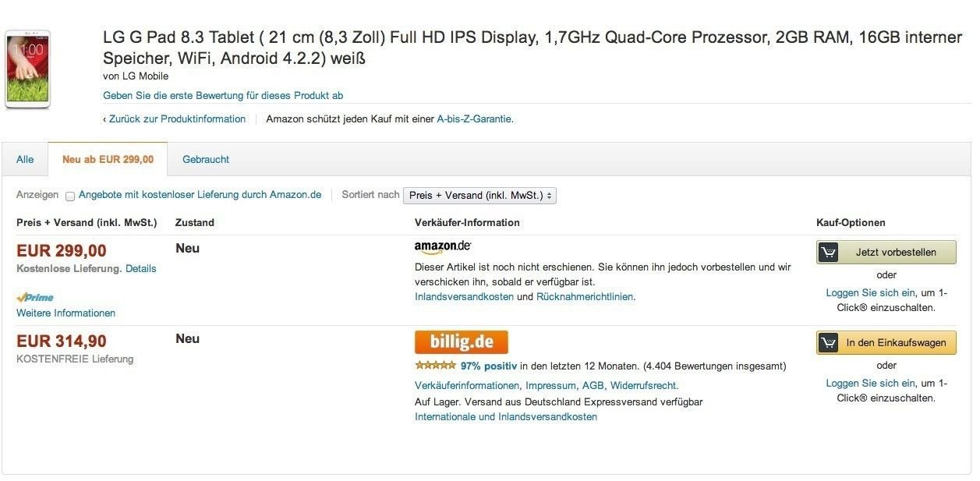Click the billig.de seller logo
This screenshot has width=980, height=481.
[x=461, y=342]
